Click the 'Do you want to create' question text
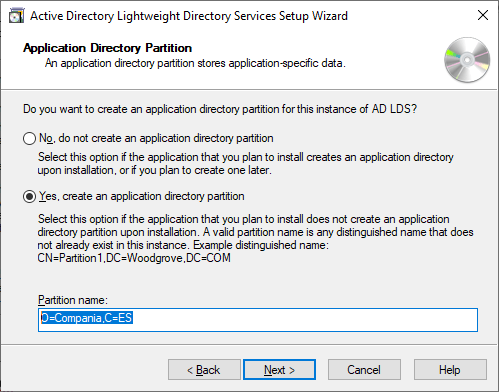 click(x=220, y=109)
